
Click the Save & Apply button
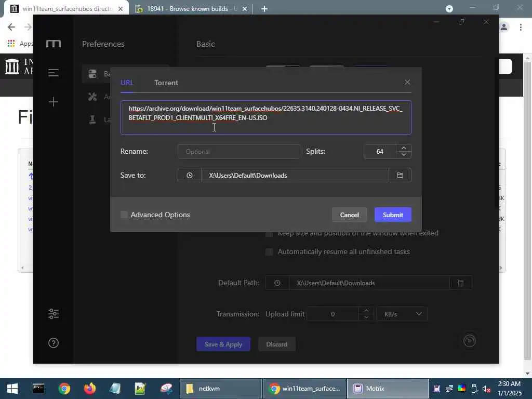(223, 344)
